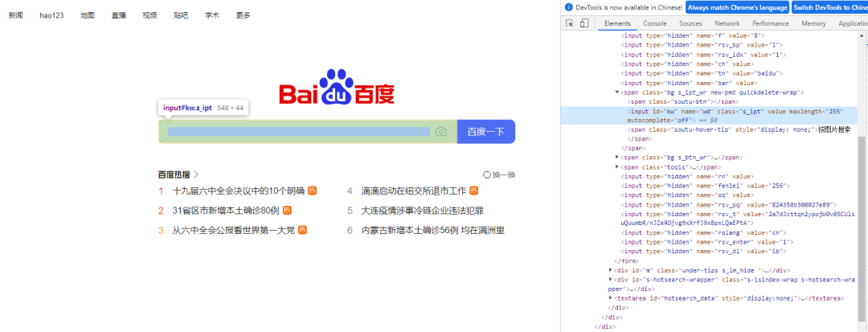Switch to the Performance tab
This screenshot has width=868, height=332.
pos(771,23)
